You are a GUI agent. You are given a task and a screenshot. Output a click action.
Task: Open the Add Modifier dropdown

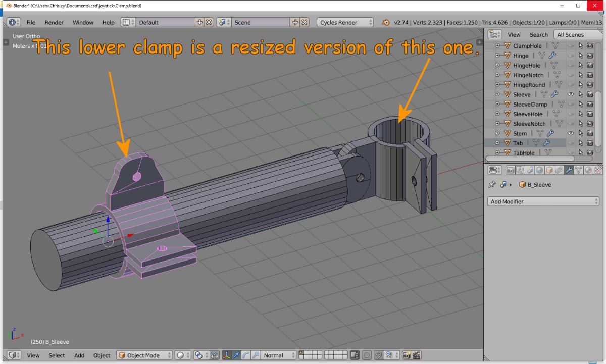(x=543, y=201)
